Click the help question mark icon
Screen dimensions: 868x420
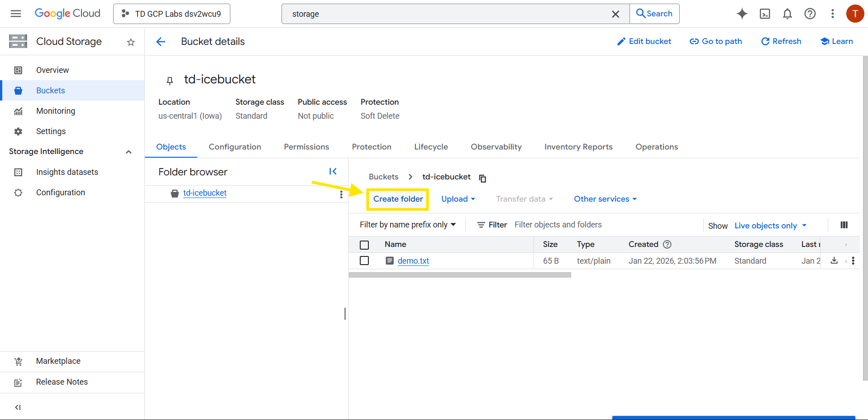click(810, 14)
